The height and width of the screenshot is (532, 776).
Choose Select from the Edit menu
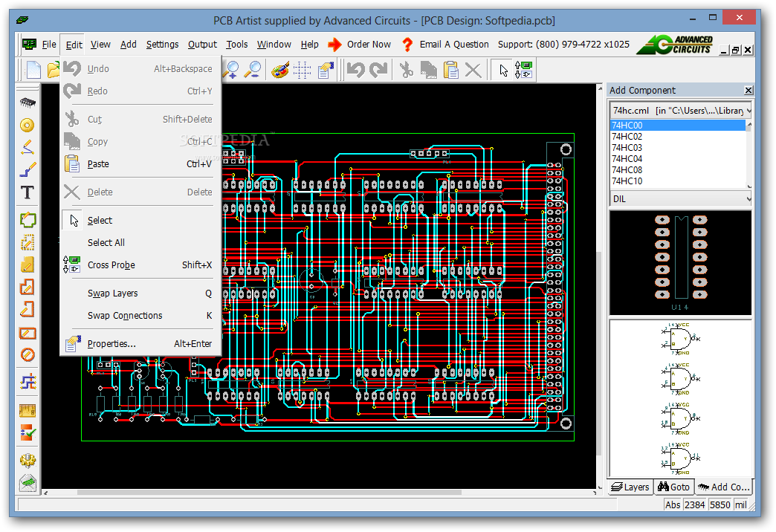(x=141, y=220)
